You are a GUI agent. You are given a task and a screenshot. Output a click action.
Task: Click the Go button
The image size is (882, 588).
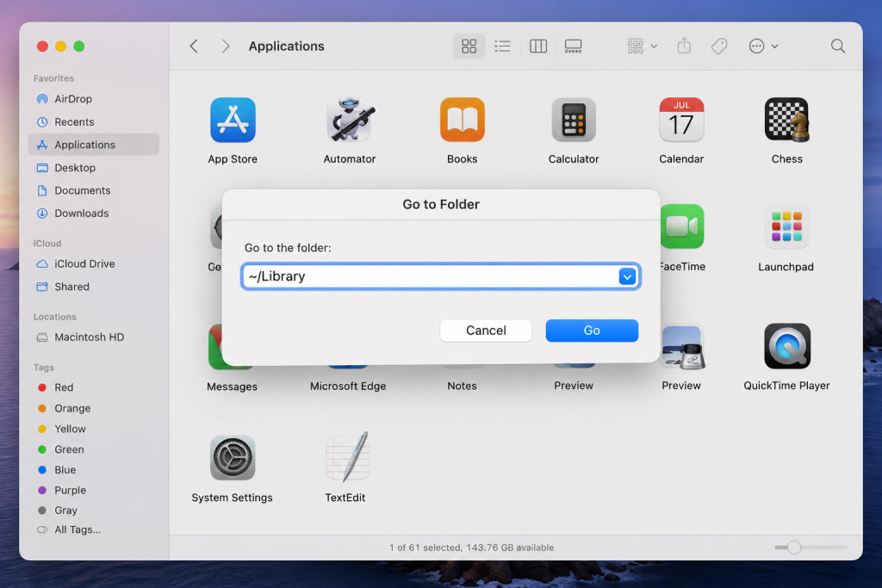click(592, 331)
